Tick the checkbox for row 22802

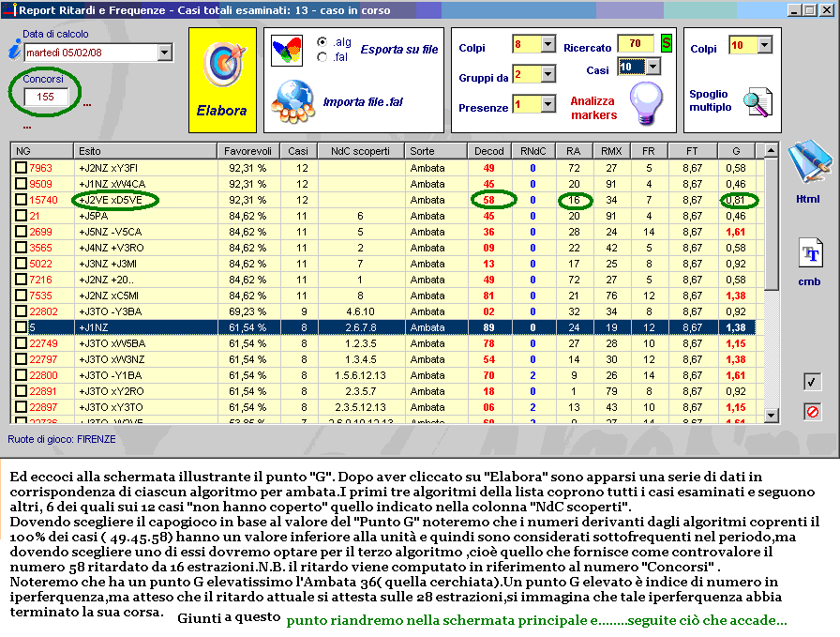(x=21, y=311)
